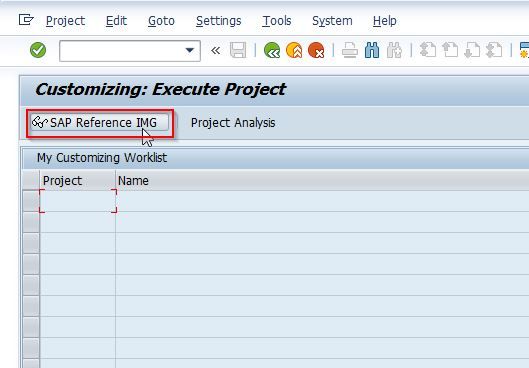Screen dimensions: 529x368
Task: Open the command field dropdown arrow
Action: pyautogui.click(x=190, y=51)
